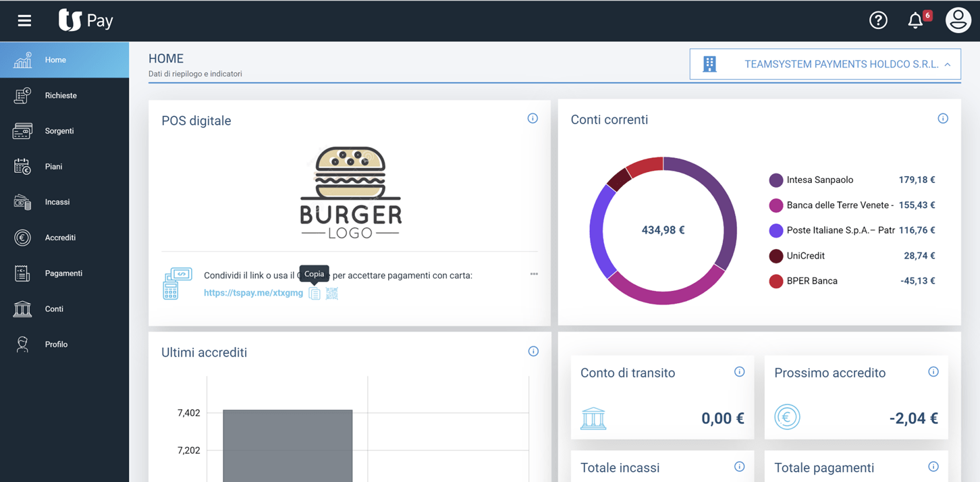
Task: Open the user account avatar
Action: [x=958, y=20]
